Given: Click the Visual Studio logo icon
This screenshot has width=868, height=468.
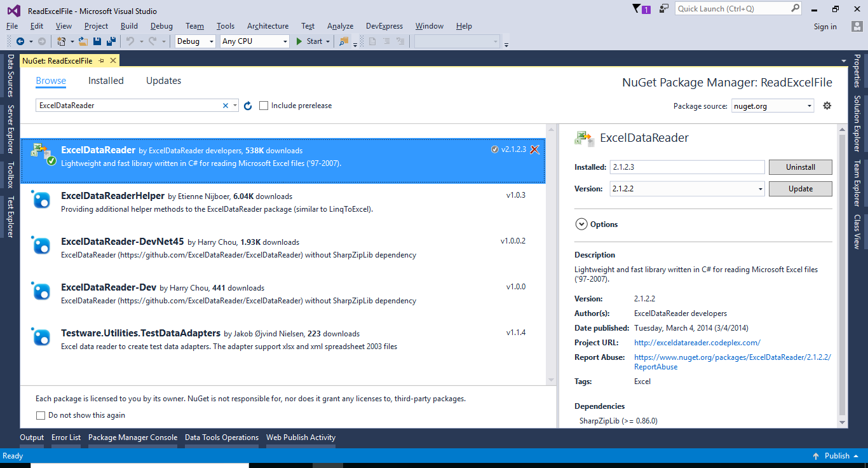Looking at the screenshot, I should (x=13, y=11).
